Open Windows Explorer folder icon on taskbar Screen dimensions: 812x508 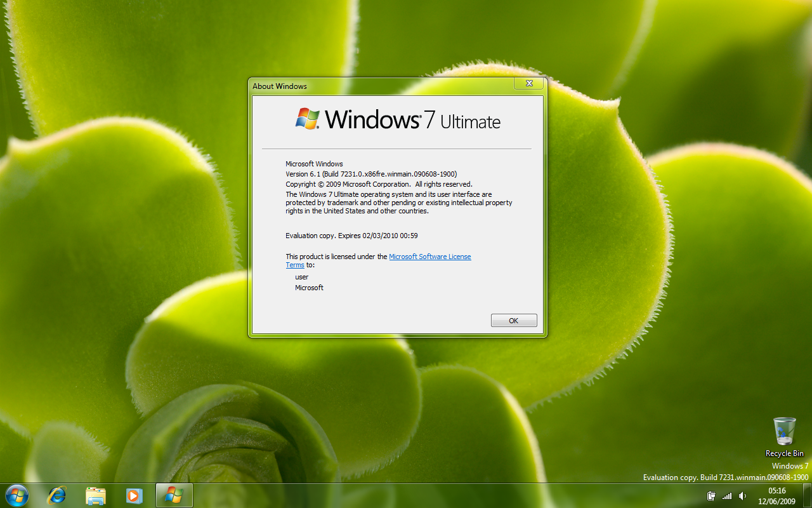(x=96, y=495)
